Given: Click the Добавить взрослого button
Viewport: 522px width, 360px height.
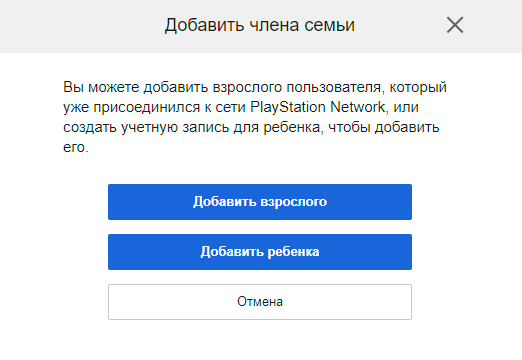Looking at the screenshot, I should coord(260,202).
